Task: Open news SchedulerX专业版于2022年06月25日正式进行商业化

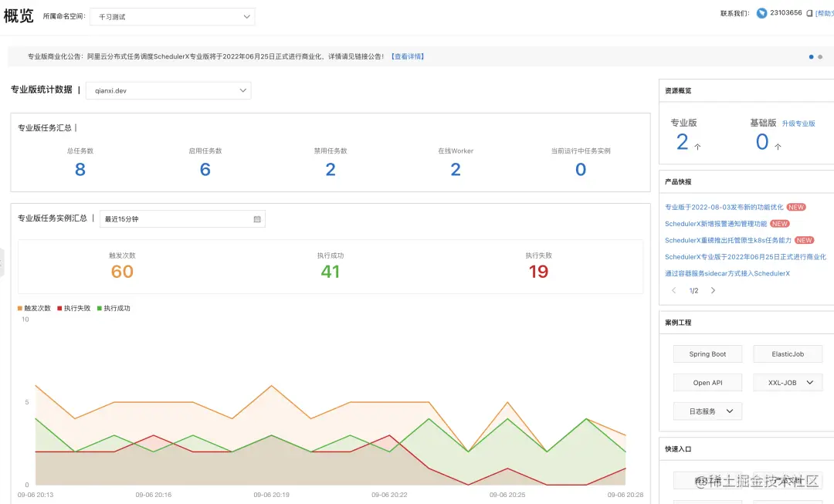Action: click(745, 257)
